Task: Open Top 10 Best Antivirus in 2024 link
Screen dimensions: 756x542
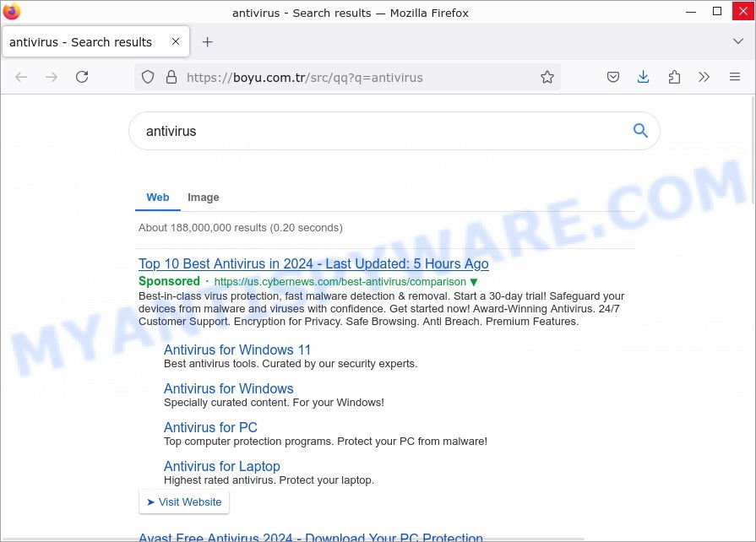Action: (x=313, y=264)
